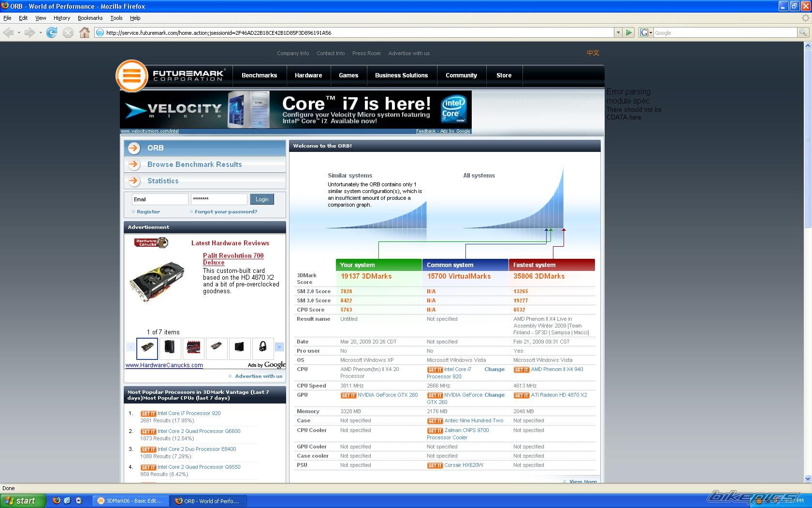Click the Email input field

point(160,199)
